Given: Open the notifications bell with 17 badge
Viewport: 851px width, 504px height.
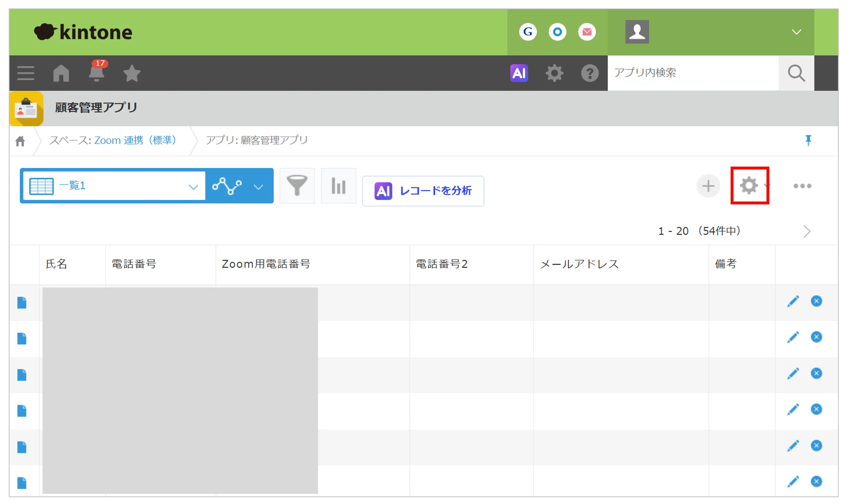Looking at the screenshot, I should pyautogui.click(x=97, y=72).
